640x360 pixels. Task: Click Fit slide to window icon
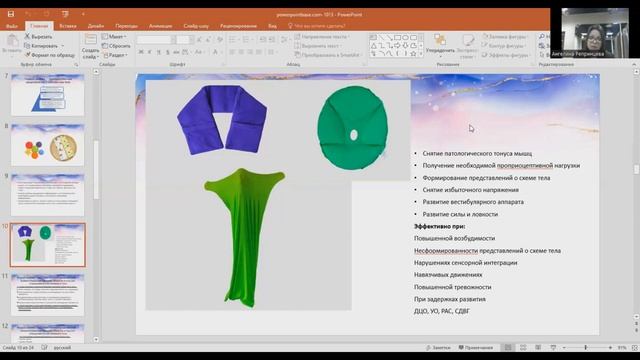tap(635, 347)
